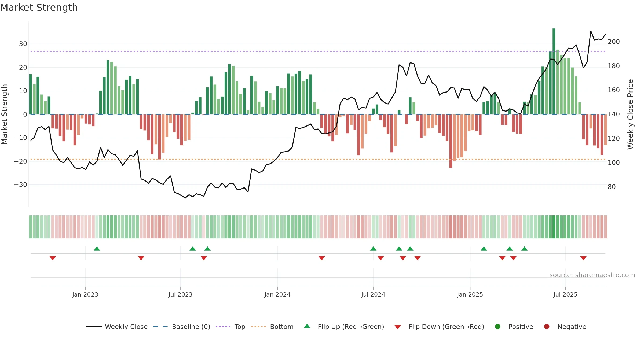The height and width of the screenshot is (362, 644).
Task: Click the Jan 2023 x-axis label
Action: pos(85,295)
